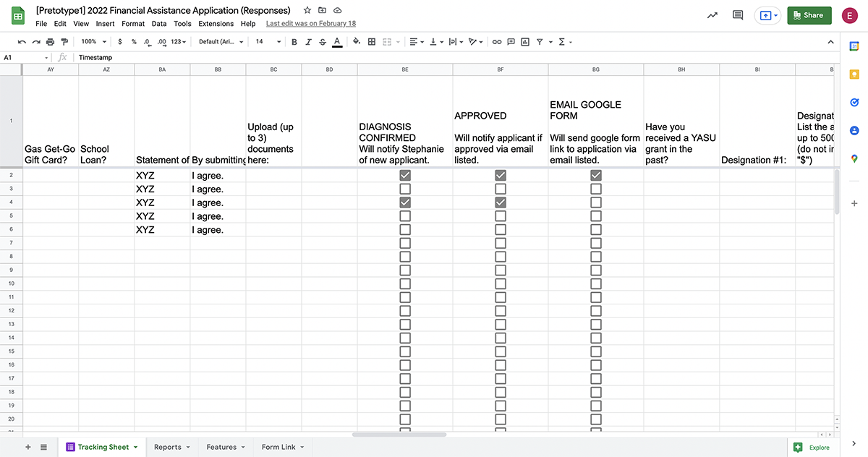Open vertical align dropdown
This screenshot has width=868, height=457.
pyautogui.click(x=435, y=42)
